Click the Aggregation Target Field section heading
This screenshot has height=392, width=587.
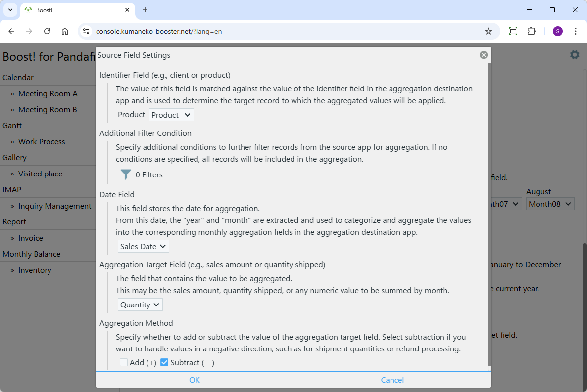click(212, 265)
